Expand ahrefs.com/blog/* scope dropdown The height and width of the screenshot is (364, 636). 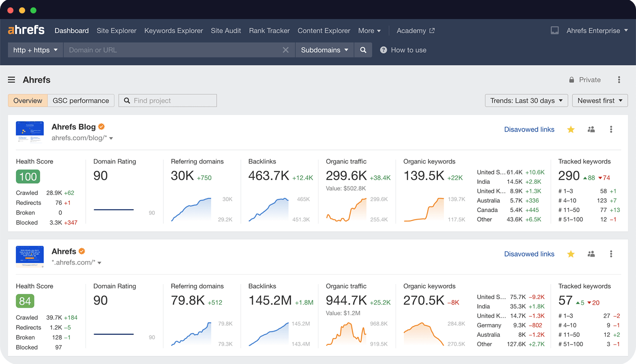[82, 138]
